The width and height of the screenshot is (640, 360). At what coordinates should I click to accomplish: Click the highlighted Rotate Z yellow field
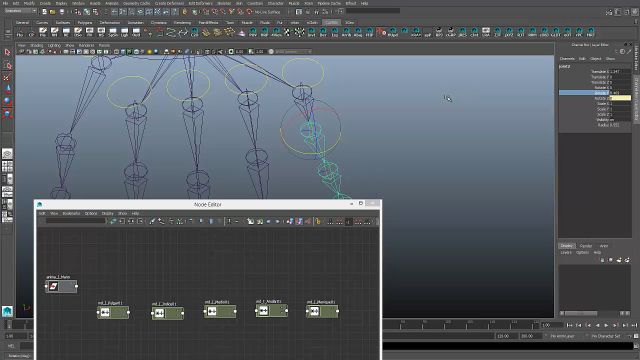[x=620, y=98]
